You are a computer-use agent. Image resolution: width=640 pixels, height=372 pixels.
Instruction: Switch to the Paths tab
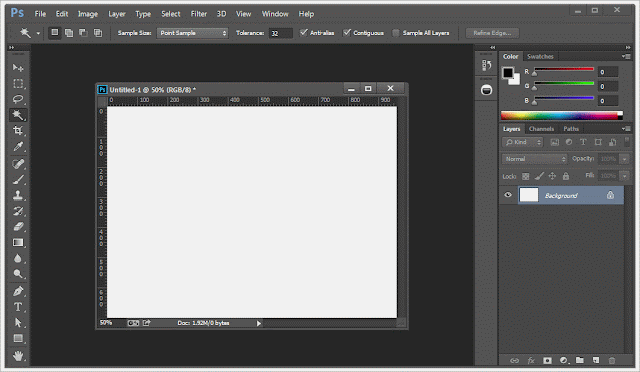[571, 129]
